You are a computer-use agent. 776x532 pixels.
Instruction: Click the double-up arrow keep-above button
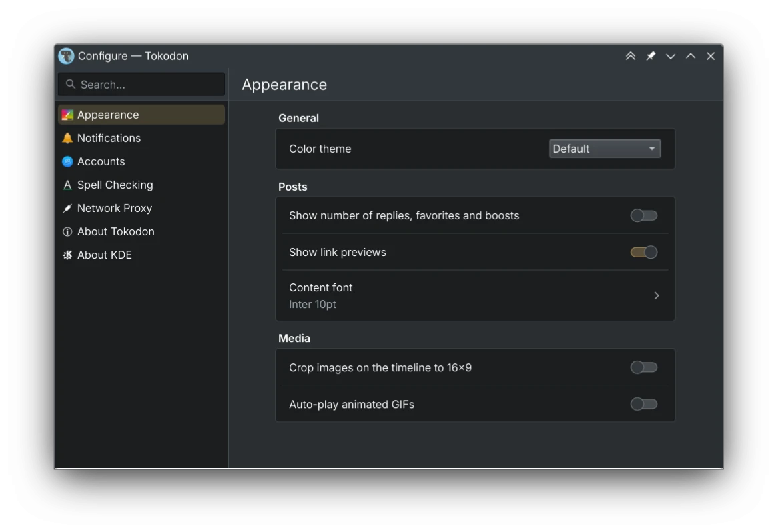pyautogui.click(x=630, y=56)
